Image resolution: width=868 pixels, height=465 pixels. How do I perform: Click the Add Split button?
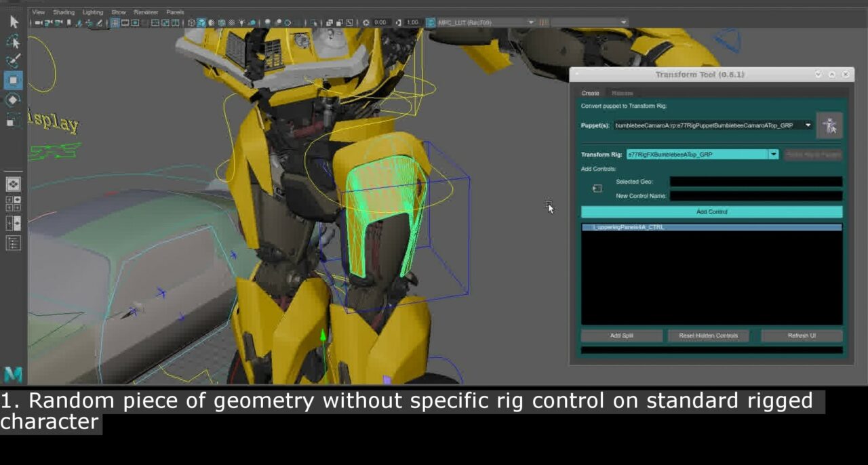[622, 336]
